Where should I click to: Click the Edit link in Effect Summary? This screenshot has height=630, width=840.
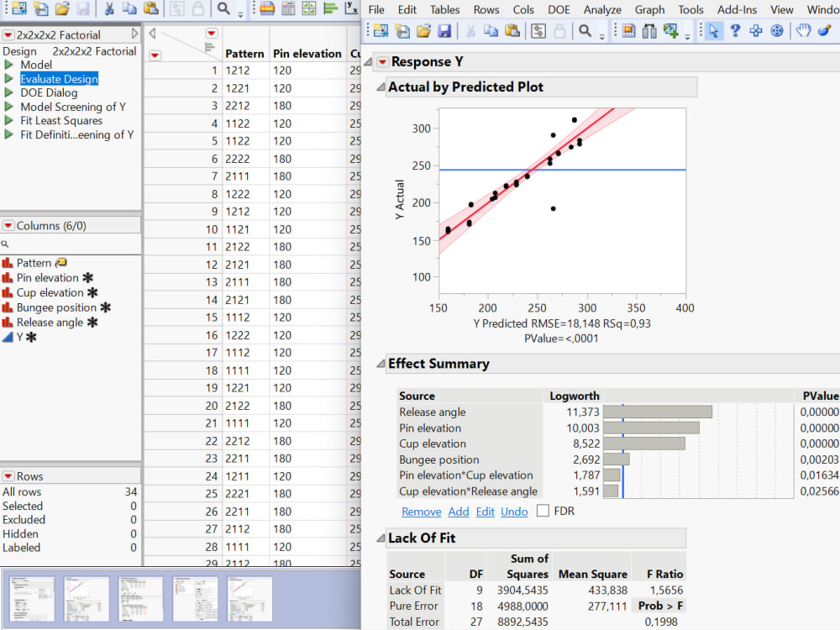[x=485, y=512]
